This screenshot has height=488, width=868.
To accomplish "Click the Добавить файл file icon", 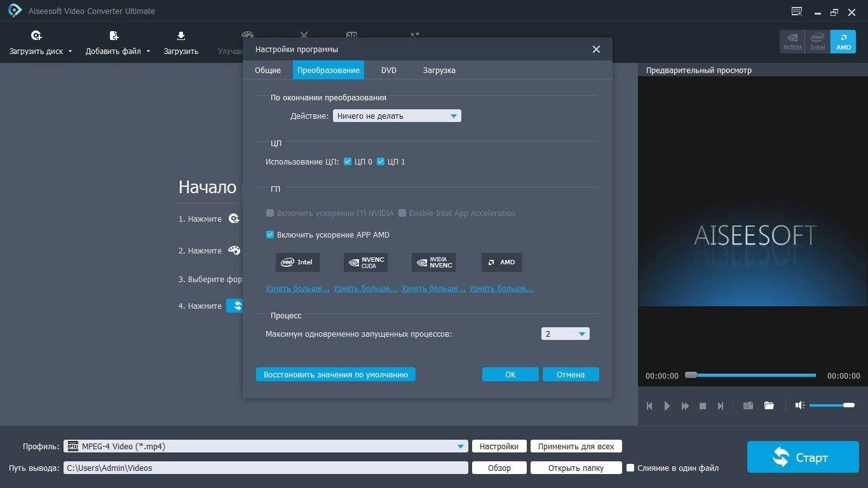I will 114,36.
